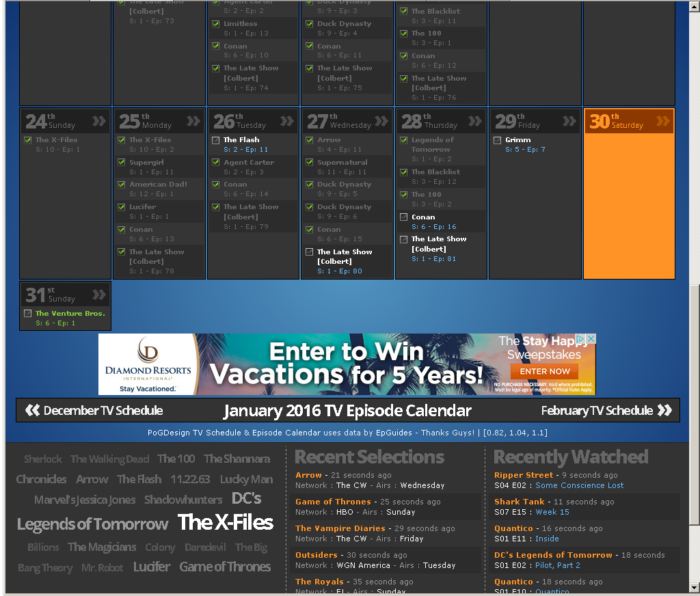This screenshot has height=596, width=700.
Task: Click scrollbar down arrow at bottom right
Action: 695,588
